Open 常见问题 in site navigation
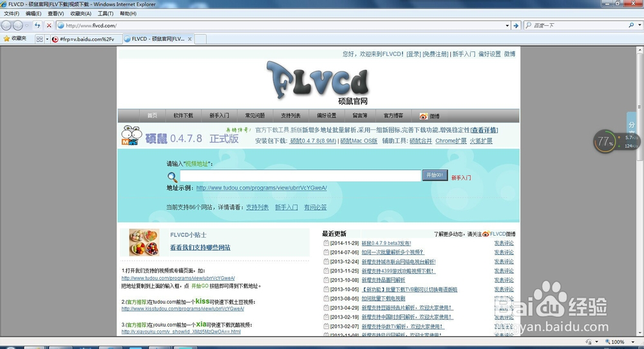 tap(254, 116)
